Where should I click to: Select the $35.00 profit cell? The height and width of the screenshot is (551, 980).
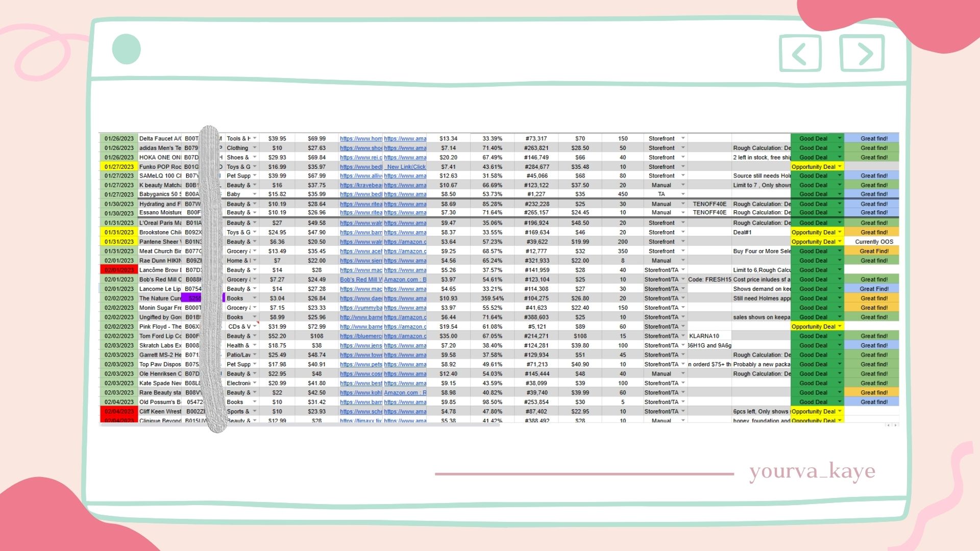pos(448,336)
